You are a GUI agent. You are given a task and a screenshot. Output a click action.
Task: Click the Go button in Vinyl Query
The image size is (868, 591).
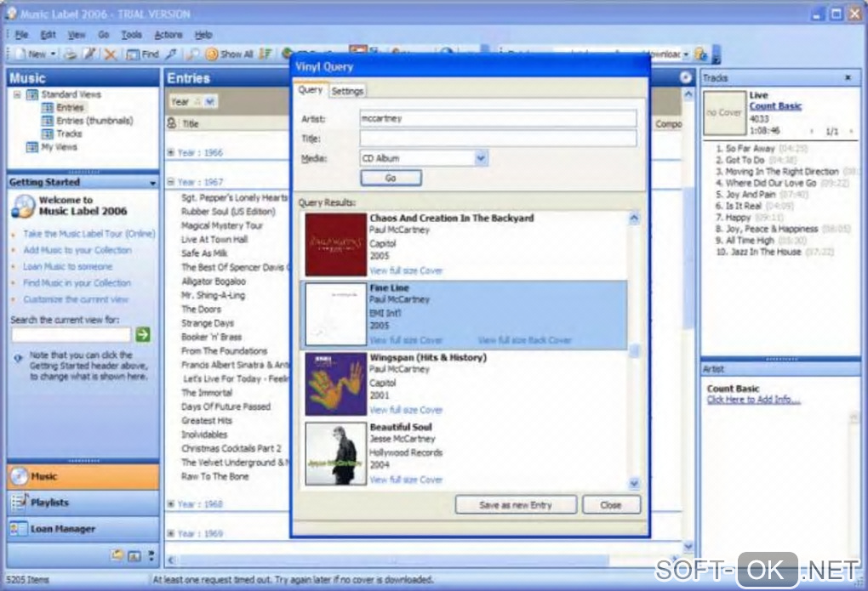[391, 179]
